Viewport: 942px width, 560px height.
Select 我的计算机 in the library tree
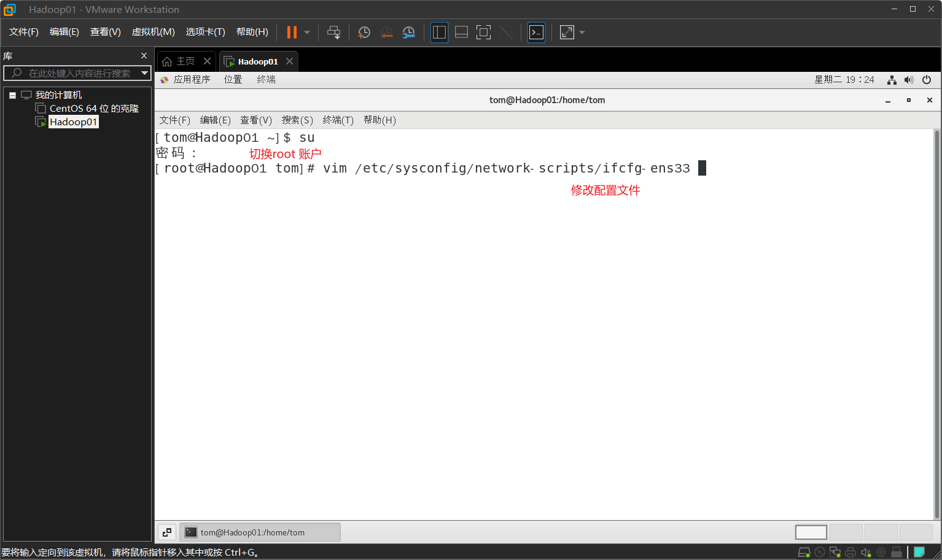tap(58, 95)
